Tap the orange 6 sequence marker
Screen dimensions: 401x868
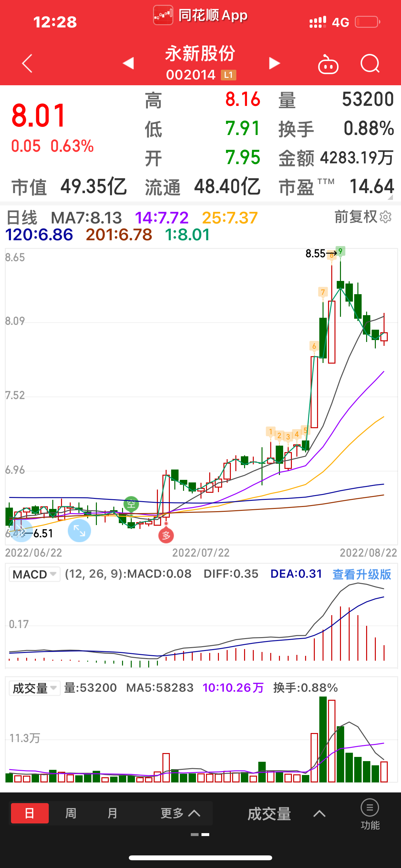click(314, 346)
